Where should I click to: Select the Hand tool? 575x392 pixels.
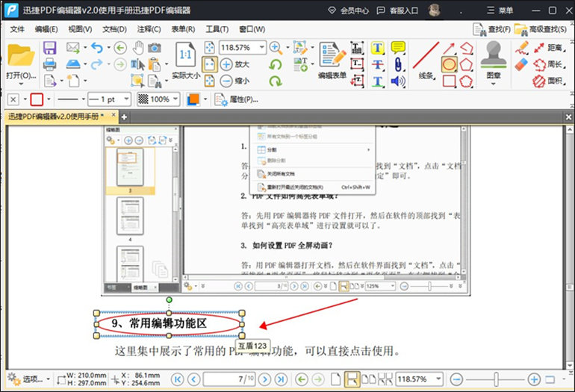coord(138,48)
